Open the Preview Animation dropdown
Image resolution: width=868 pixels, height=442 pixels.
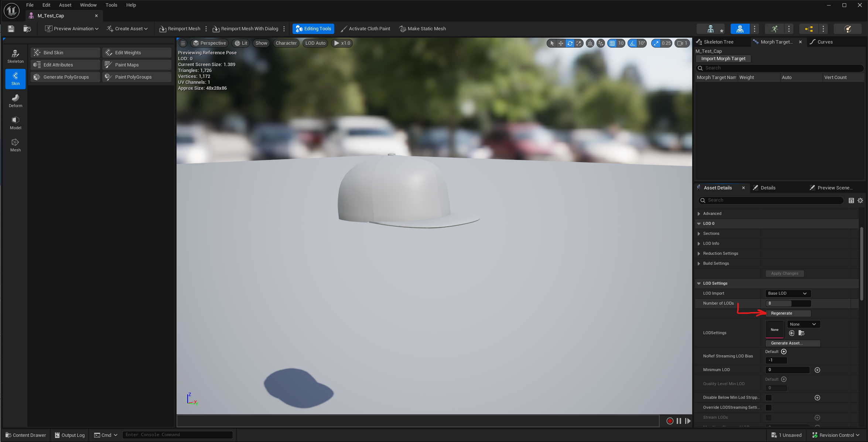click(x=72, y=29)
